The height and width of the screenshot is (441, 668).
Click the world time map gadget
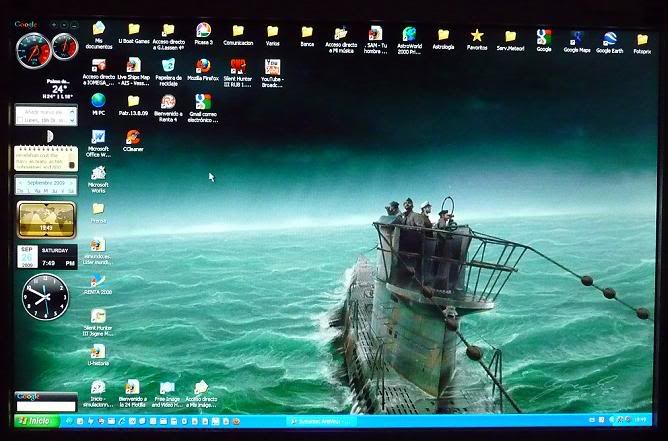pos(46,220)
